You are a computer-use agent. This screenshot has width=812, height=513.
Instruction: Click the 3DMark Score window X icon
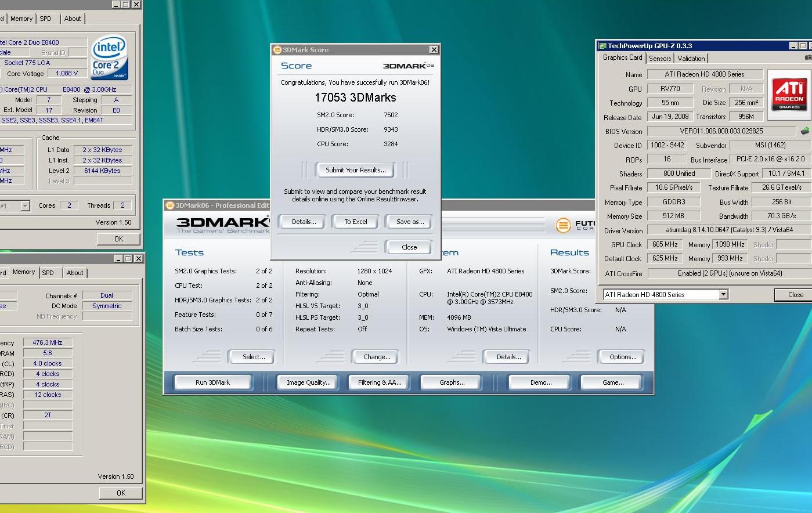tap(433, 50)
